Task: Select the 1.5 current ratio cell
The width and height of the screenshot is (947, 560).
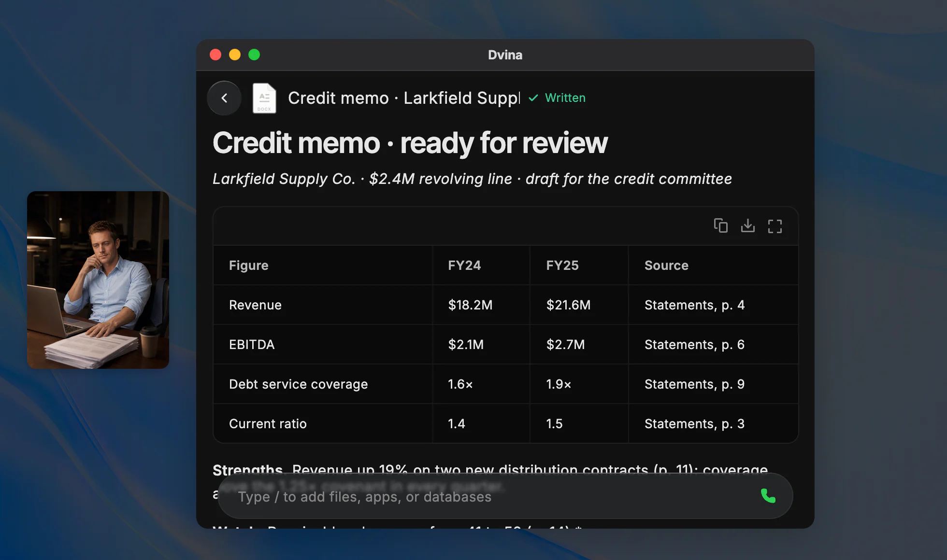Action: click(x=554, y=423)
